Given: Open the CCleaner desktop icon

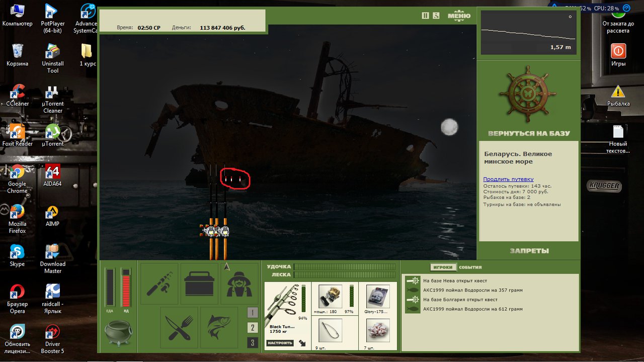Looking at the screenshot, I should pyautogui.click(x=17, y=95).
